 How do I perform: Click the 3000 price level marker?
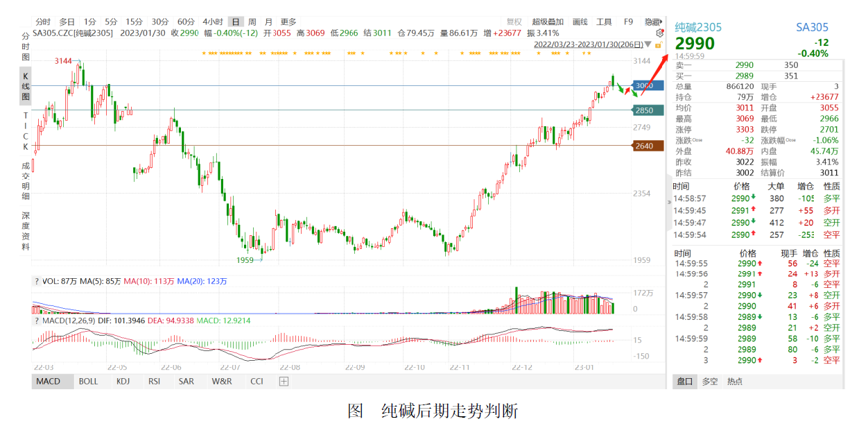(648, 85)
